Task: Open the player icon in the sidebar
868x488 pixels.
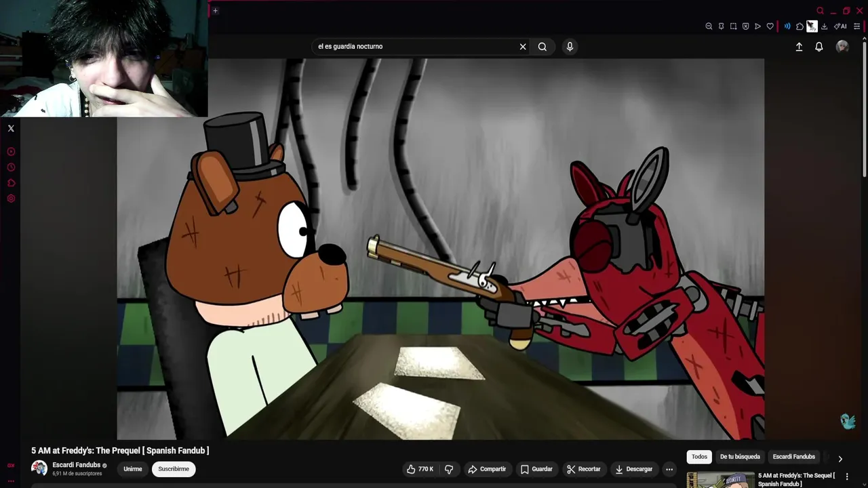Action: (11, 152)
